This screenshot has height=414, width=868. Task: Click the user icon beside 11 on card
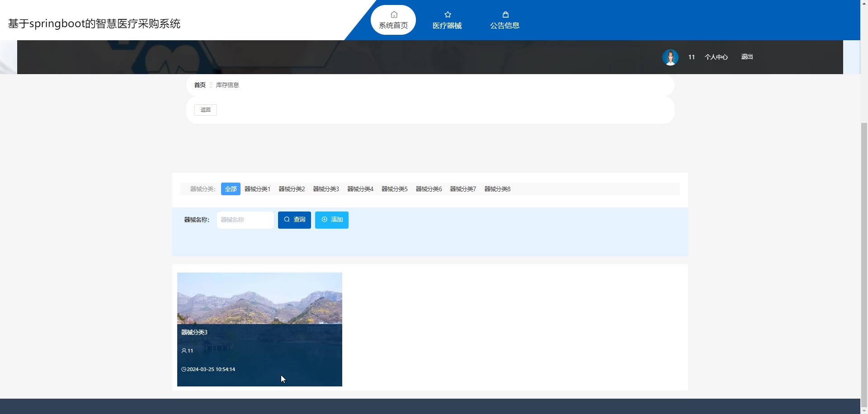(184, 351)
